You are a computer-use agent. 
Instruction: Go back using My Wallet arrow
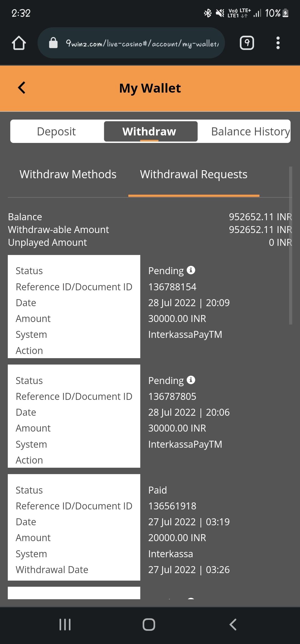point(22,88)
